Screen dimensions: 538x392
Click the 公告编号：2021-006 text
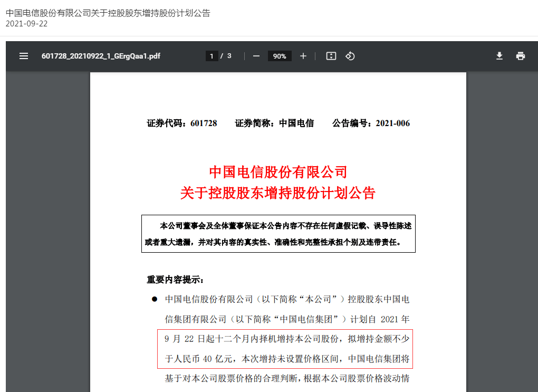(371, 123)
